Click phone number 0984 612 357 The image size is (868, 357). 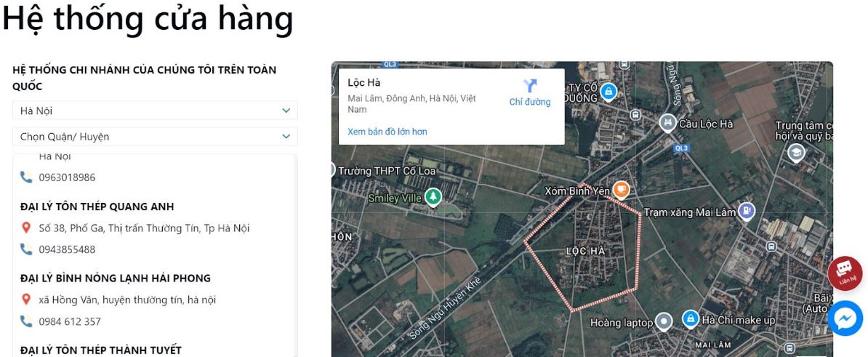(70, 321)
